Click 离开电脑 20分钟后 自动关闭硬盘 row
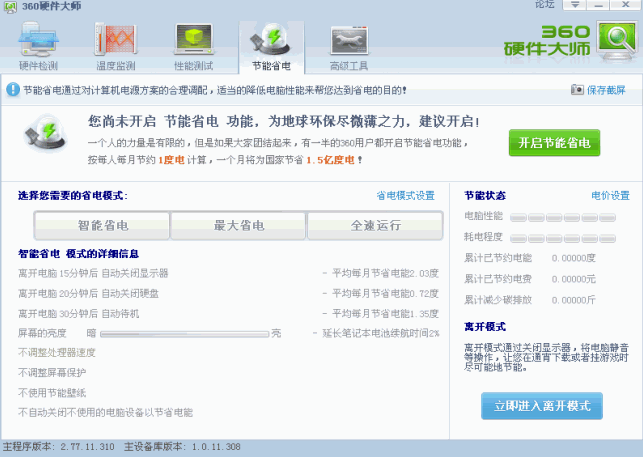 [88, 294]
